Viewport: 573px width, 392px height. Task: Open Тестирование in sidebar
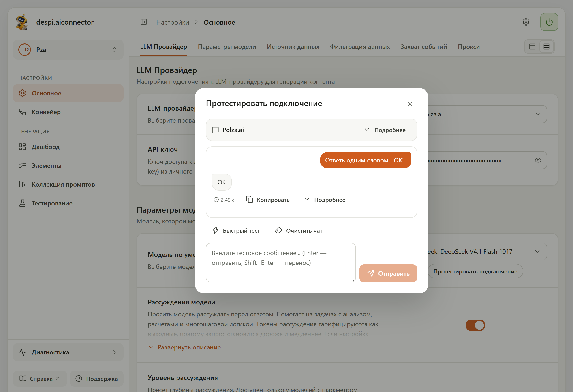68,203
